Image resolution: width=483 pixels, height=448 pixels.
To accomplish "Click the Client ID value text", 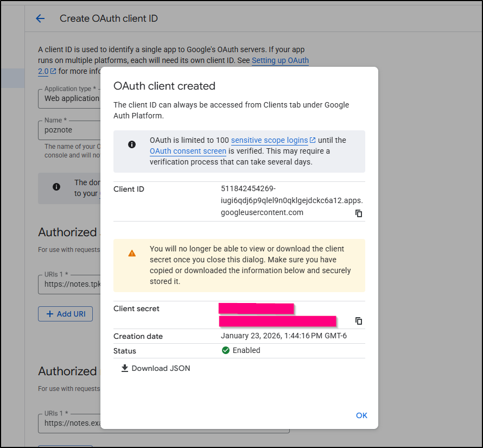I will tap(291, 200).
